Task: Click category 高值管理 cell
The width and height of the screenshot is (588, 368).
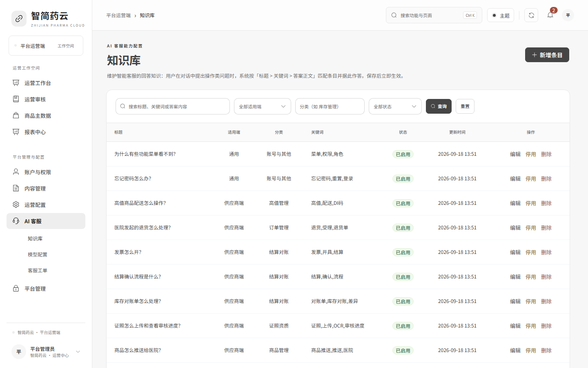Action: (279, 203)
